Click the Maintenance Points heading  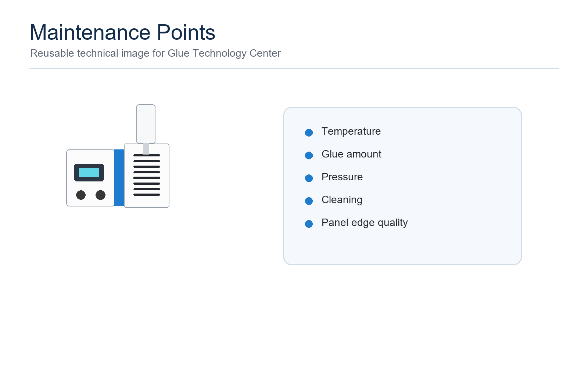[122, 32]
